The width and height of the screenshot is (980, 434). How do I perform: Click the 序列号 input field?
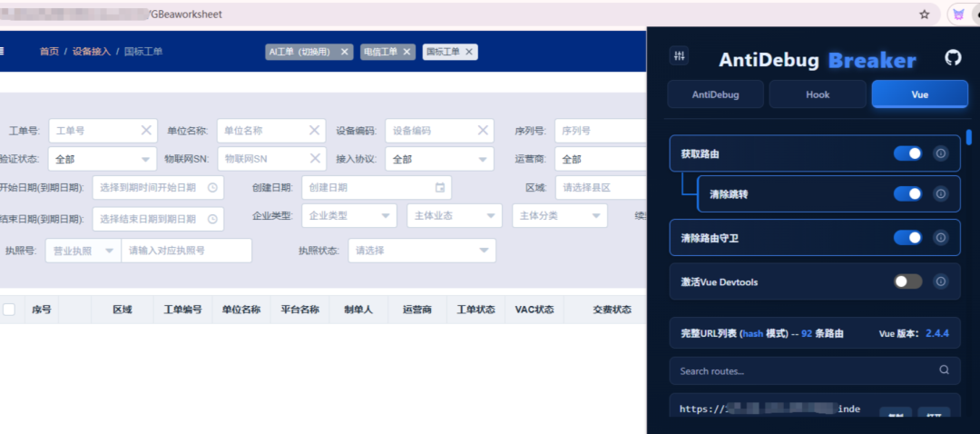tap(600, 131)
